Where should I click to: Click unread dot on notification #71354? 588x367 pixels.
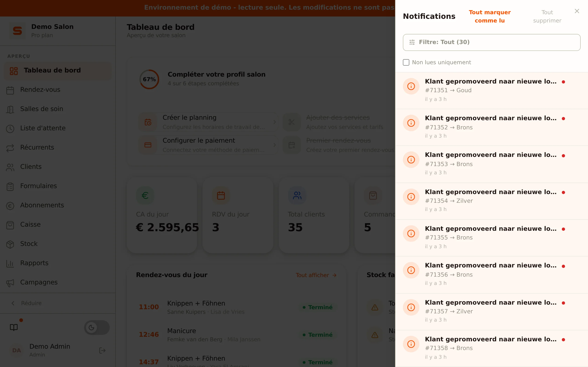[x=563, y=192]
